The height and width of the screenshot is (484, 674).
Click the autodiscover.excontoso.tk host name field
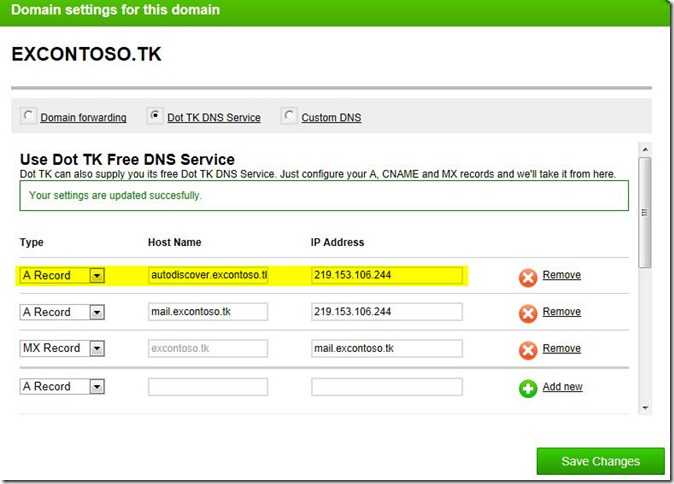(208, 275)
